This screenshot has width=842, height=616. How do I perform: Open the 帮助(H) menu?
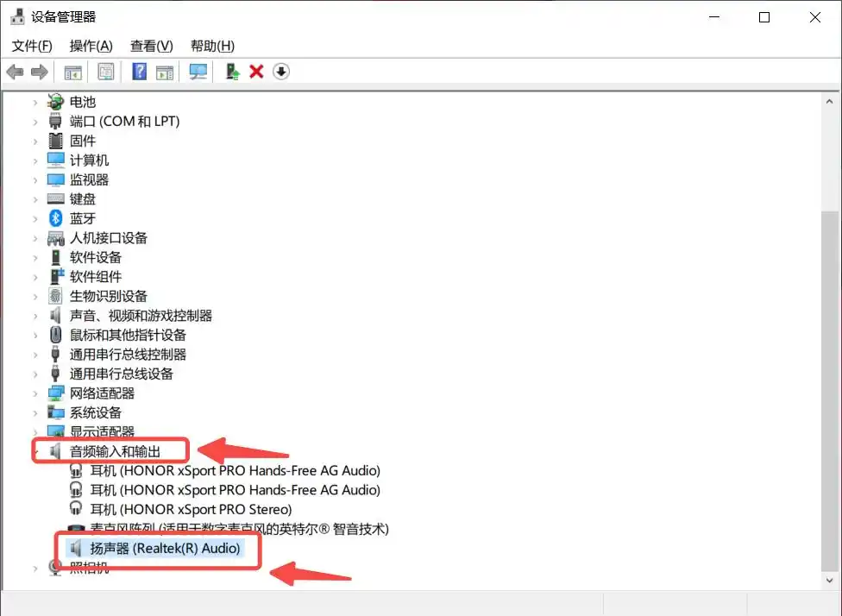[x=212, y=46]
